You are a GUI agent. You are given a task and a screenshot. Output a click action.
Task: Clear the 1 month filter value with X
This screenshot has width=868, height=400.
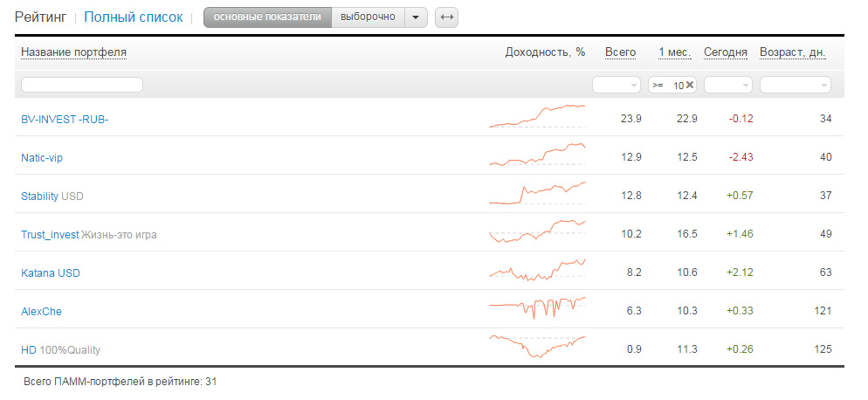(x=690, y=85)
